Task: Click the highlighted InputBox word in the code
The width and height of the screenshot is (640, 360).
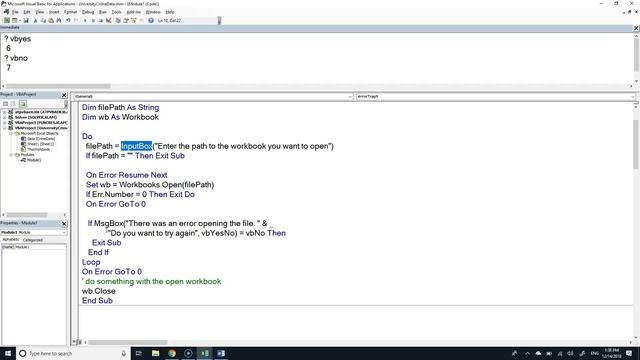Action: coord(136,146)
